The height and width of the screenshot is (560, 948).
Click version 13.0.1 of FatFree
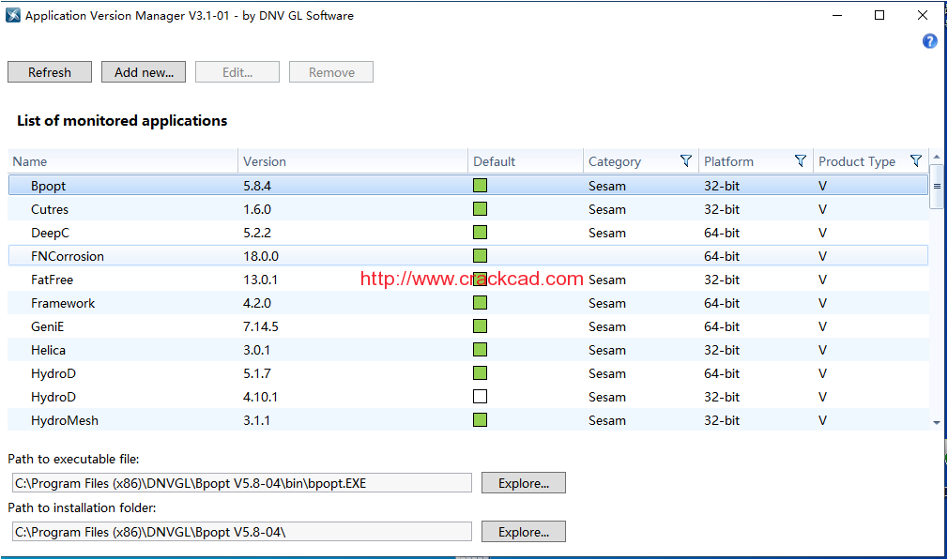tap(261, 280)
